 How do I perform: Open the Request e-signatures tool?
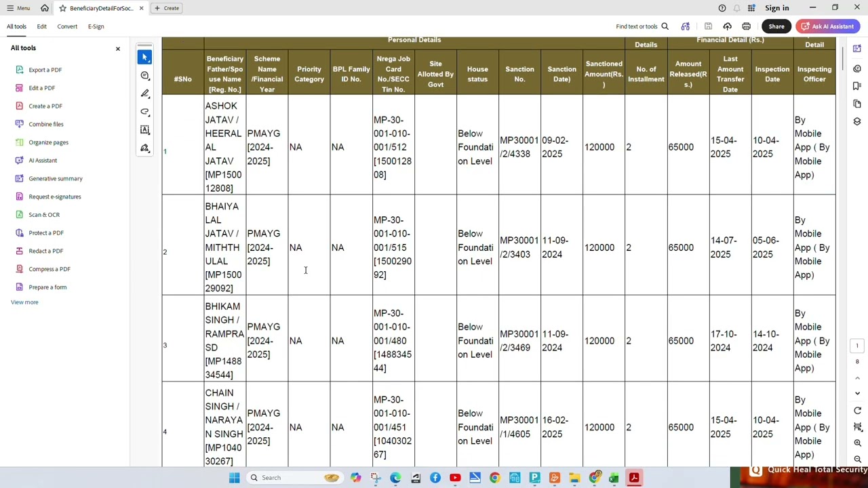pyautogui.click(x=54, y=197)
